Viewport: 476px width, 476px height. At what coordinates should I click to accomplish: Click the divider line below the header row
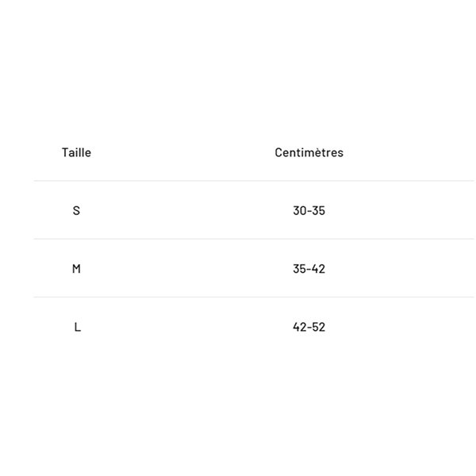(254, 181)
